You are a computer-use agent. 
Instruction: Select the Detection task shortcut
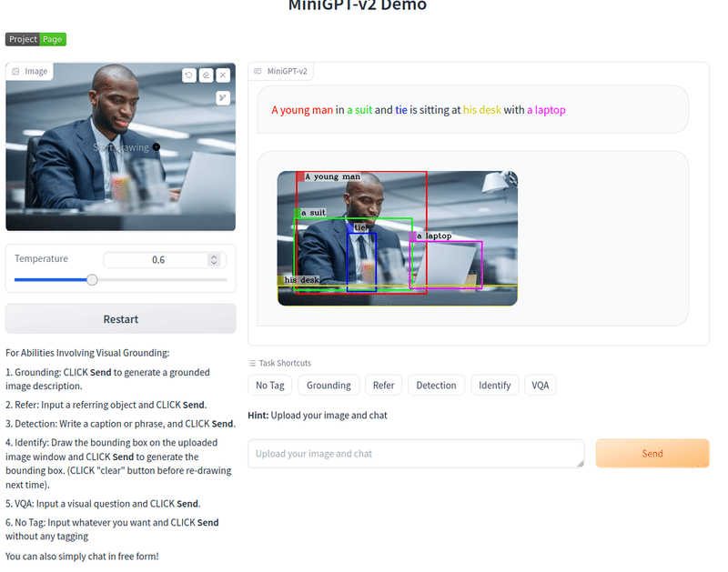(436, 386)
